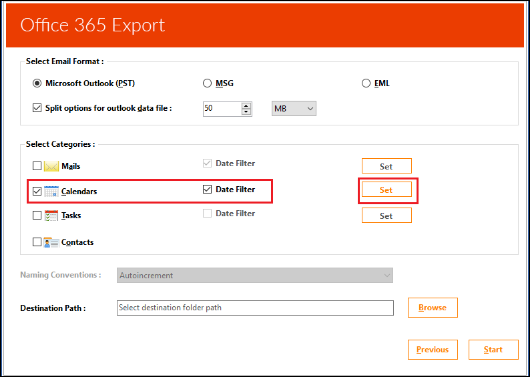Browse for destination folder
530x377 pixels.
point(433,308)
